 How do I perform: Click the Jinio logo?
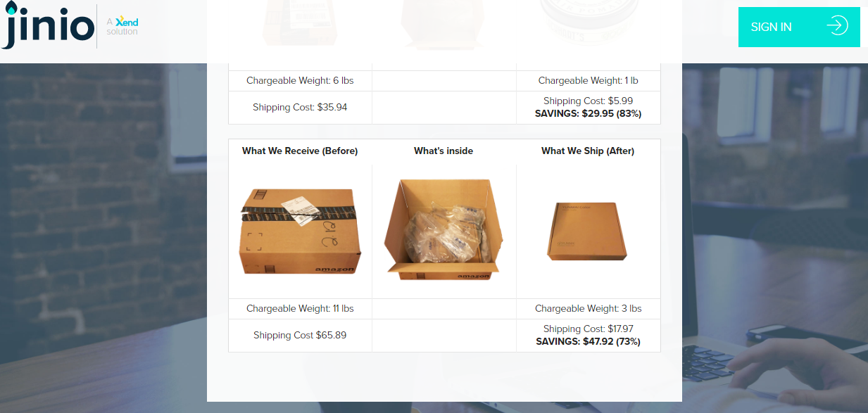(47, 27)
